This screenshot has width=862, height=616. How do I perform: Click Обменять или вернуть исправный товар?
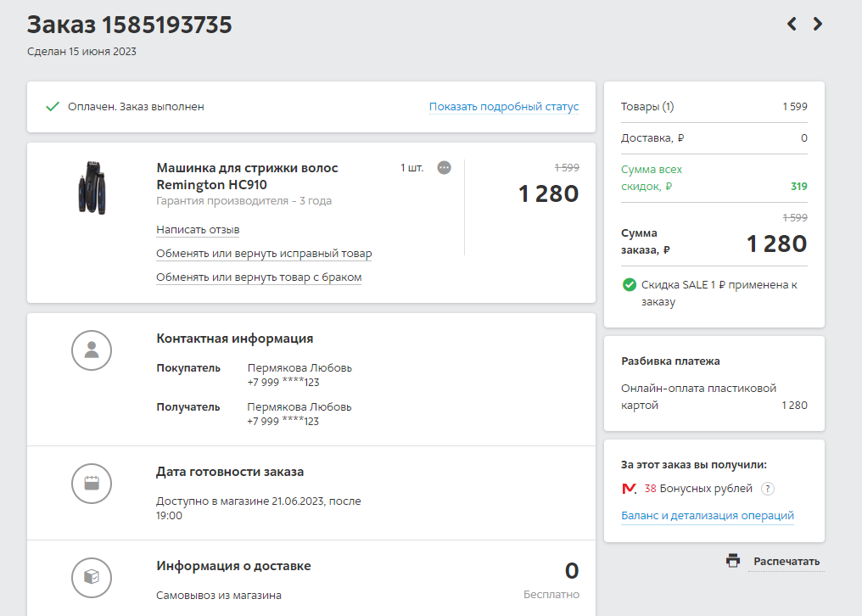(x=264, y=254)
